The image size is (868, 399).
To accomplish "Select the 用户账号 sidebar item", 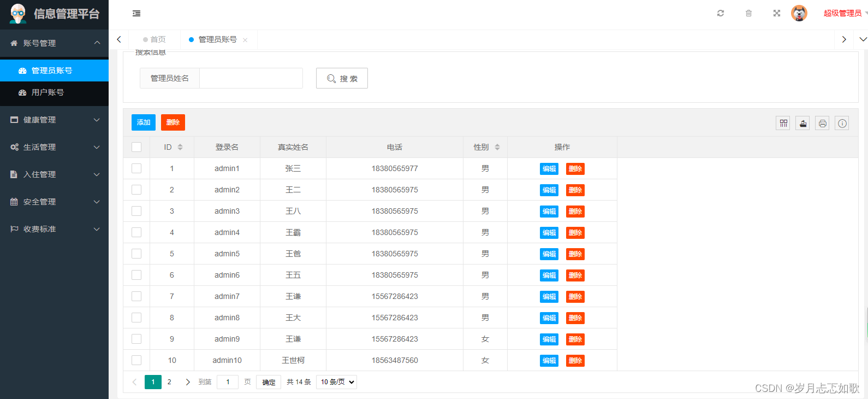I will pyautogui.click(x=54, y=92).
